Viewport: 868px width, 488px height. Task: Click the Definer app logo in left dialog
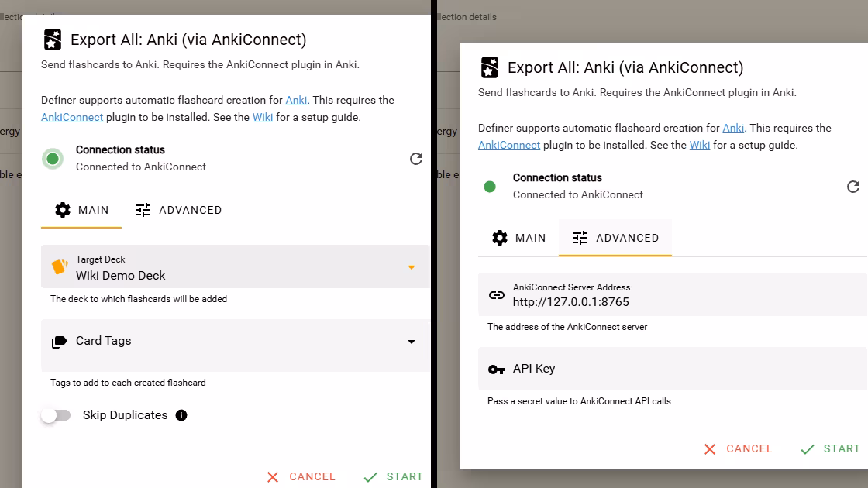click(53, 40)
